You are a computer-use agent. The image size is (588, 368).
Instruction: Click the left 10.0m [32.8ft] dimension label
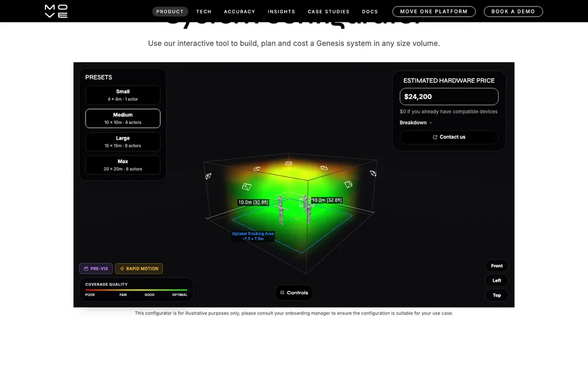pos(253,202)
